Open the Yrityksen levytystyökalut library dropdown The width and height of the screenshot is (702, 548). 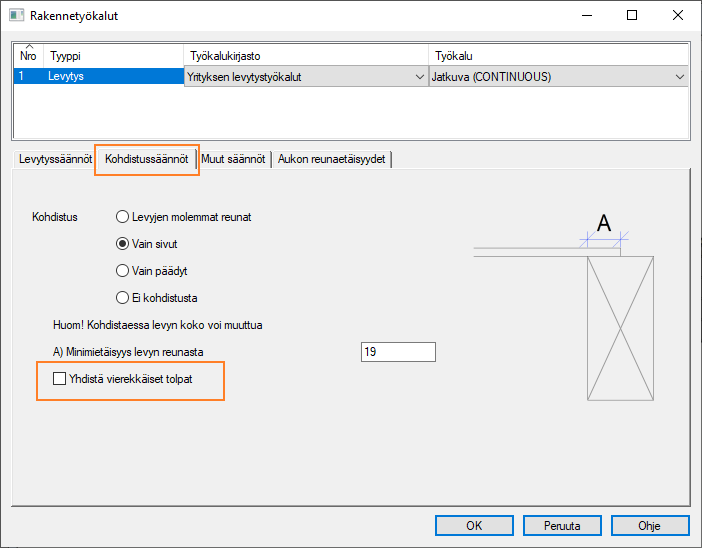click(x=418, y=77)
